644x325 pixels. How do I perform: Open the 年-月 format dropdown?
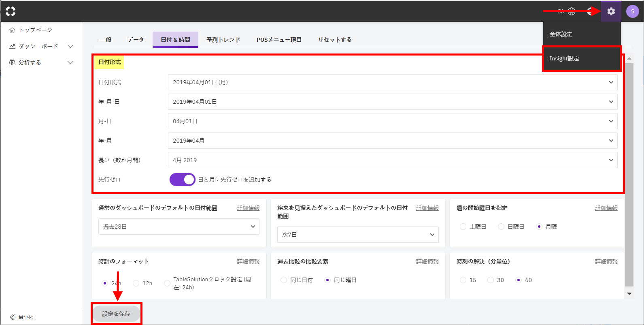pos(393,141)
